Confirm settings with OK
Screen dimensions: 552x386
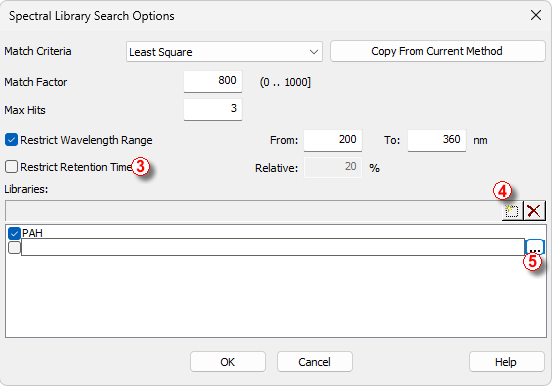click(x=228, y=362)
